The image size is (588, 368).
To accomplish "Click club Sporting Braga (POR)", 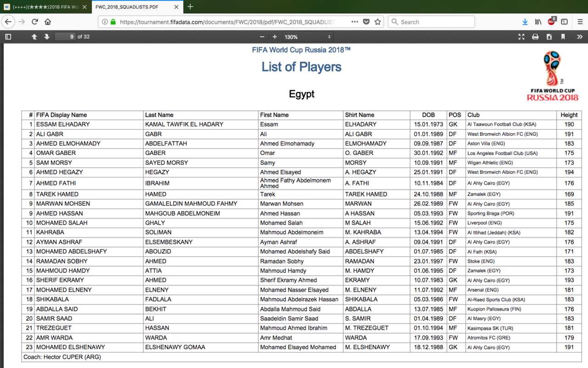I will 491,213.
